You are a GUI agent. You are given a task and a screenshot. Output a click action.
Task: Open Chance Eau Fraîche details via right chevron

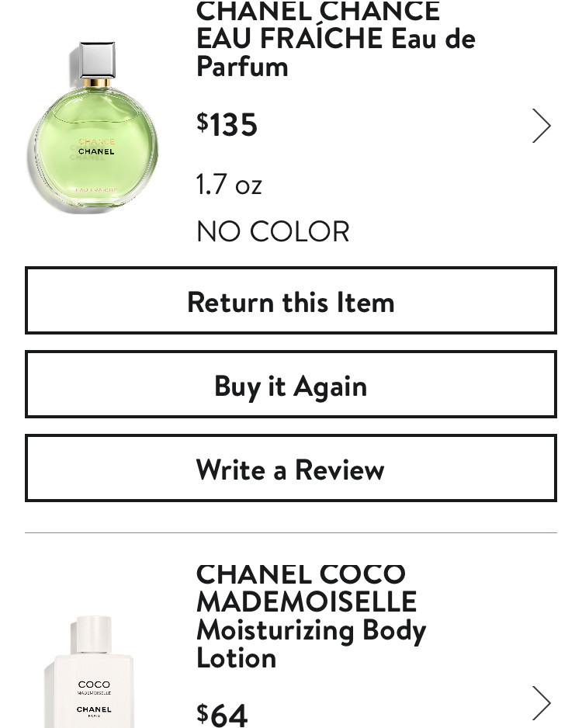[x=541, y=126]
